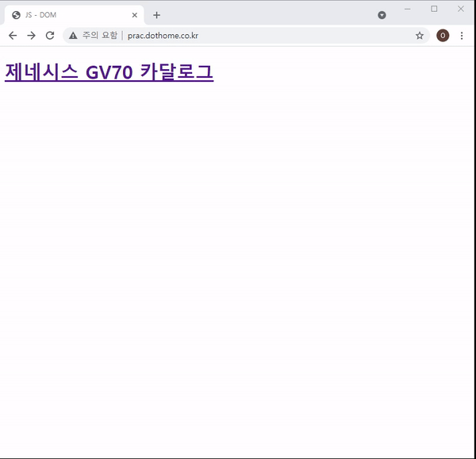The image size is (476, 459).
Task: Open the 주의 요함 security warning info
Action: [x=93, y=36]
